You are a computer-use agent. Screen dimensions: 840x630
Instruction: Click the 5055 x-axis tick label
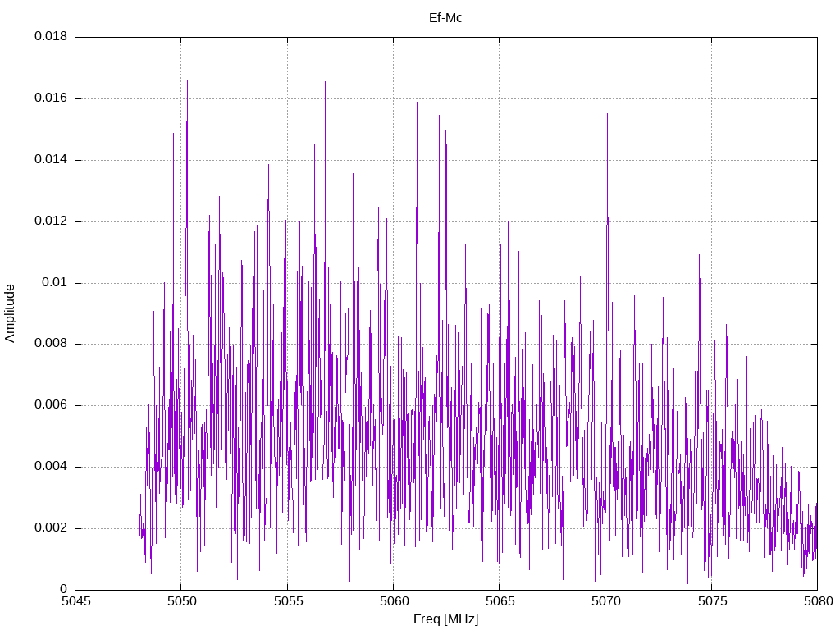[x=288, y=601]
